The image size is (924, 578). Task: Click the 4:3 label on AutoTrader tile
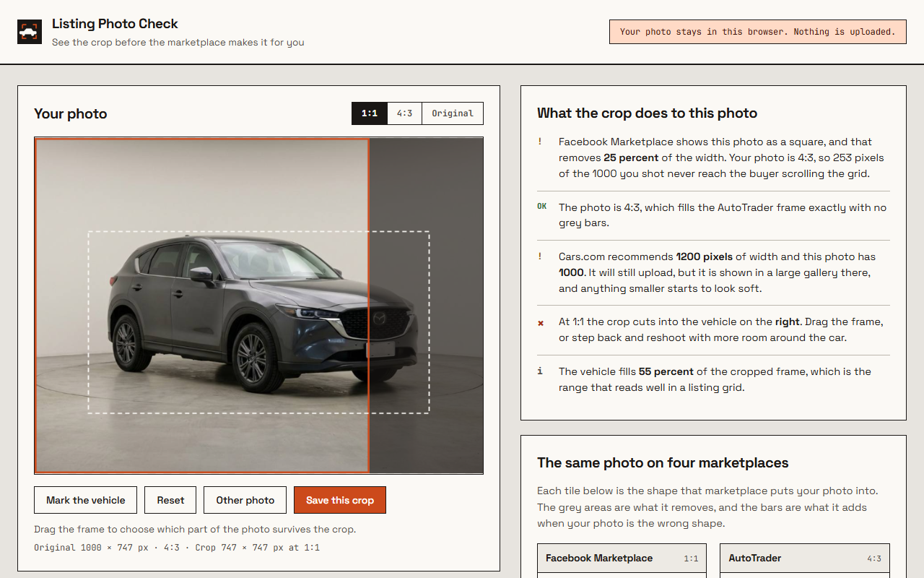tap(874, 558)
